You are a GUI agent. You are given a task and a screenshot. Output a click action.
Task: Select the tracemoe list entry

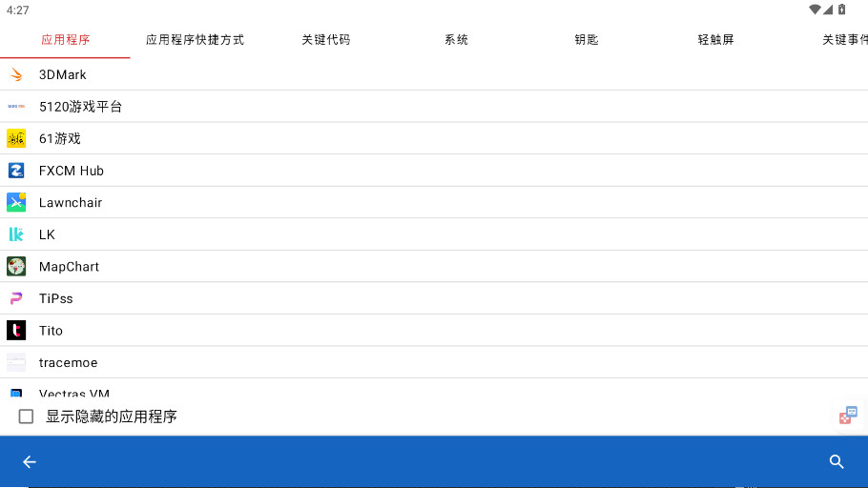click(x=69, y=363)
